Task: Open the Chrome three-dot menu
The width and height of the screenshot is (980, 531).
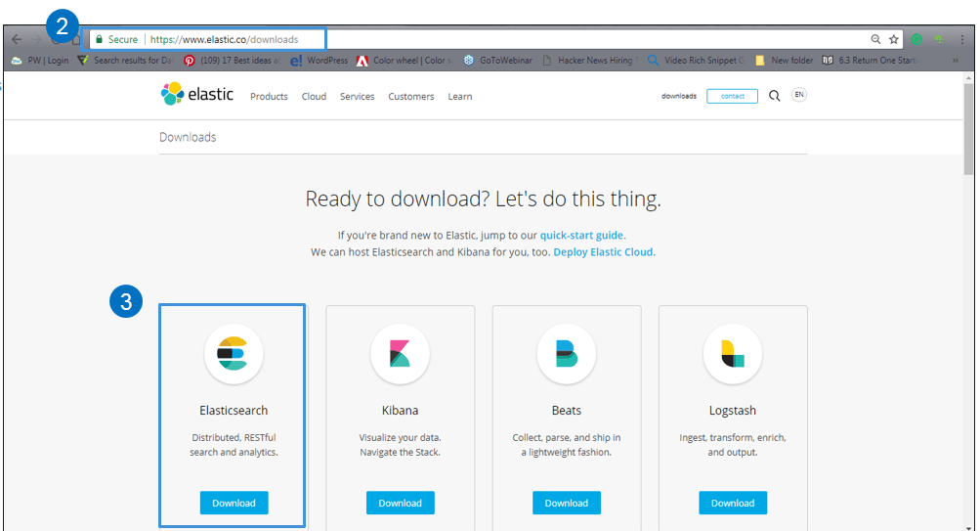Action: 961,39
